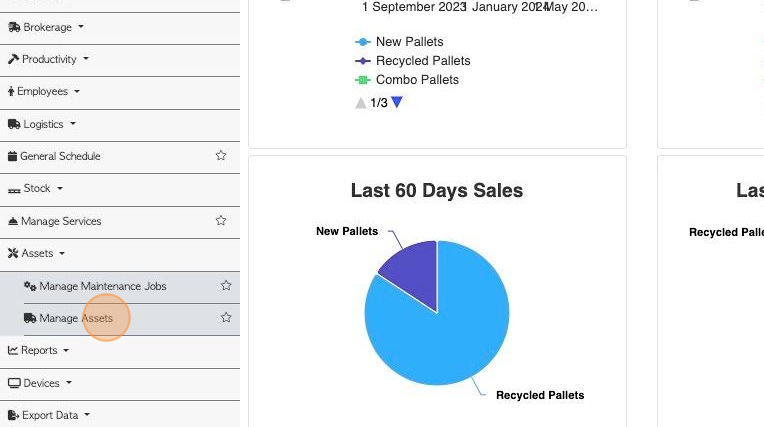Star the Manage Services menu entry
This screenshot has height=427, width=764.
pyautogui.click(x=221, y=220)
